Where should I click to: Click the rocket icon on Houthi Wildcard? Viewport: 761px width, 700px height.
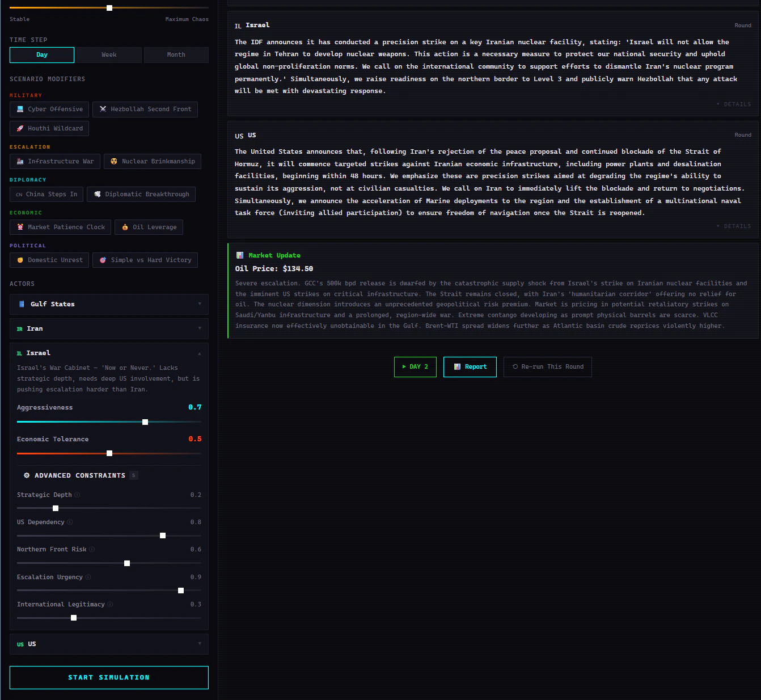coord(20,129)
